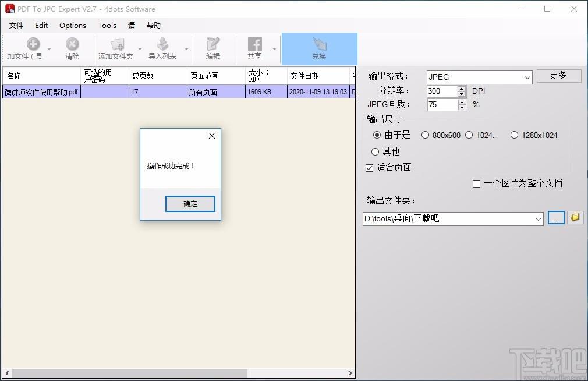Click the 导入列表 import list icon
This screenshot has width=588, height=381.
point(162,44)
